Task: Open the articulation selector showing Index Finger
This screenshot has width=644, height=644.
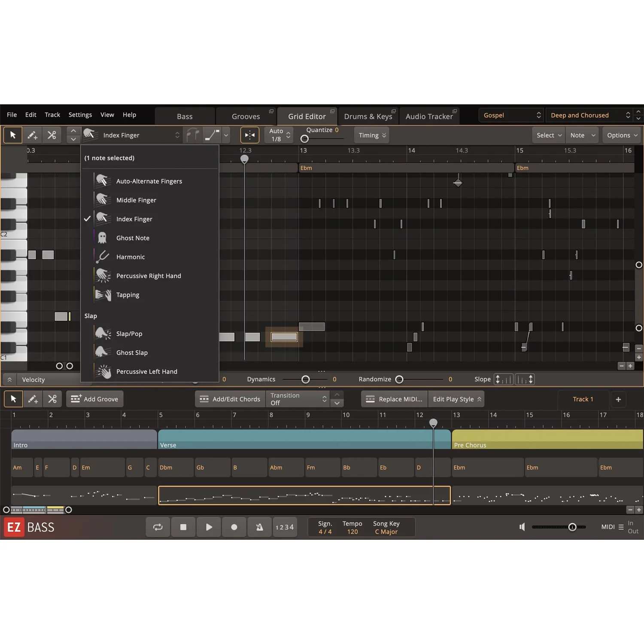Action: (132, 135)
